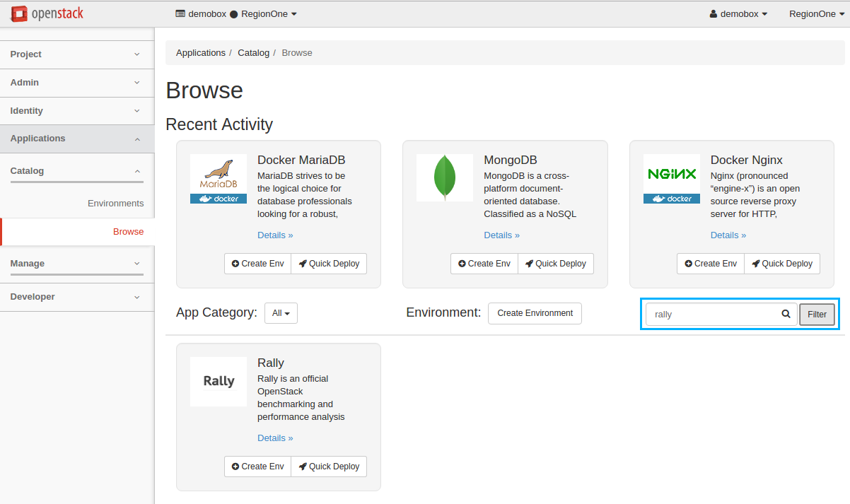Open the demobox user menu at top right
The image size is (850, 504).
coord(738,13)
